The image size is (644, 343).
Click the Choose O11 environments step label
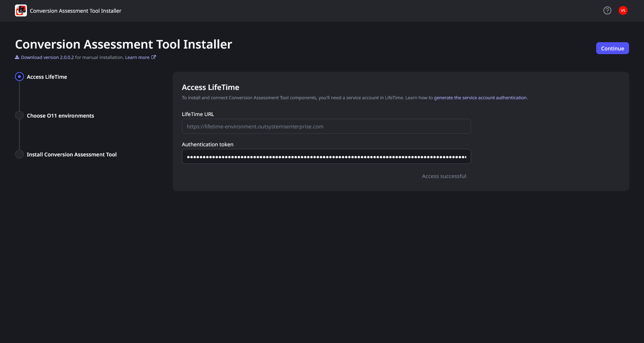click(60, 116)
